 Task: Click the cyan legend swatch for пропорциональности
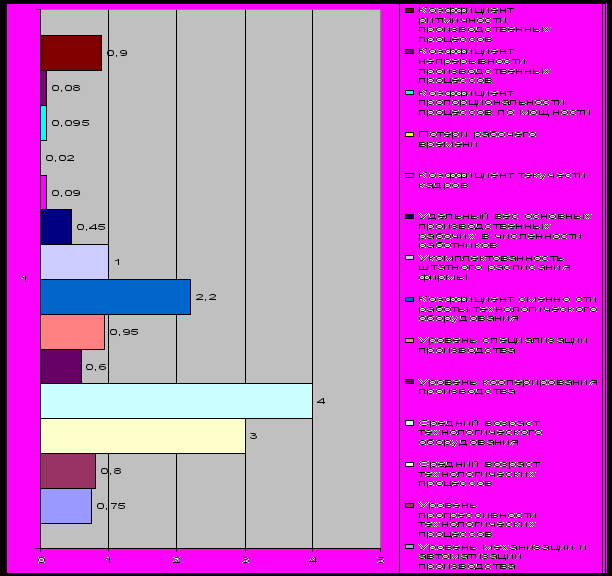coord(409,93)
